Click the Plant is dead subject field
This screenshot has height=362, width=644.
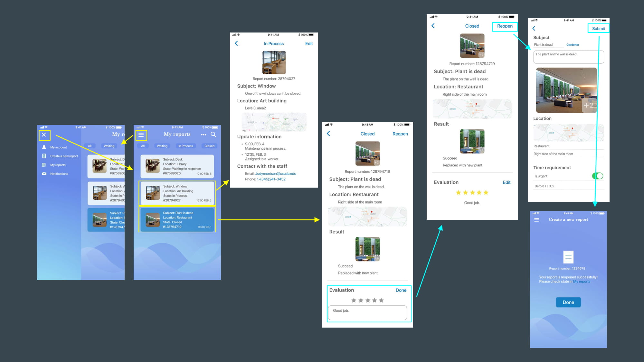click(x=548, y=45)
